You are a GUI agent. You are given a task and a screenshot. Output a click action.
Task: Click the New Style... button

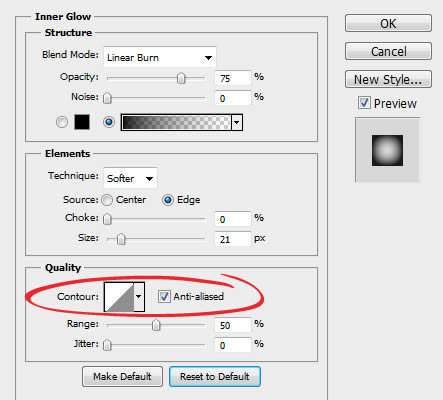388,79
